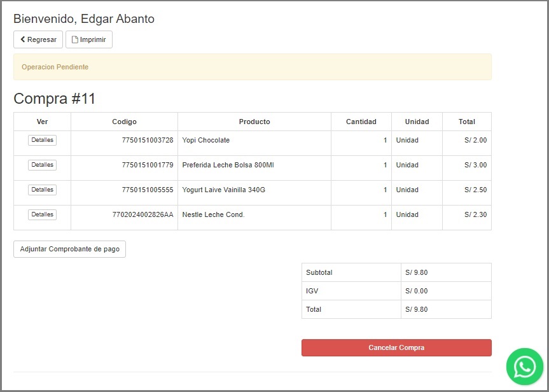Click the Ver column header

43,122
